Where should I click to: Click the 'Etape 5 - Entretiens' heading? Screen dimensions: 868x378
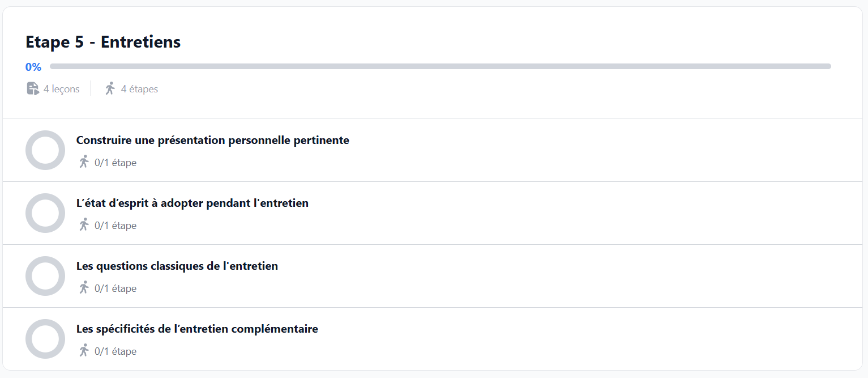click(103, 42)
